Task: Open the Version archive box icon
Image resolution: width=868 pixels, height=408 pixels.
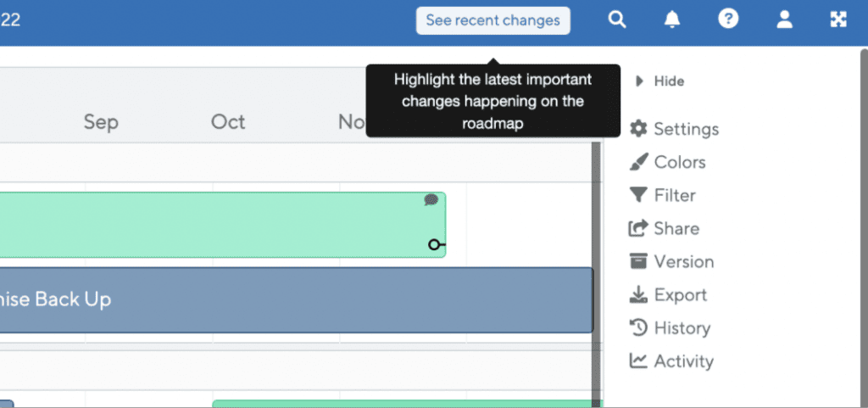Action: [638, 261]
